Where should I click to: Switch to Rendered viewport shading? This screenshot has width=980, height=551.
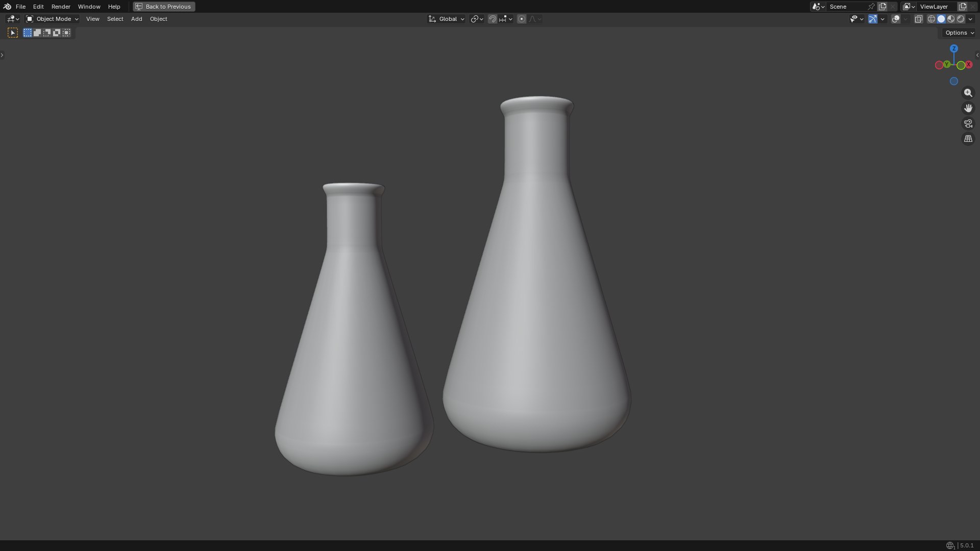(961, 19)
